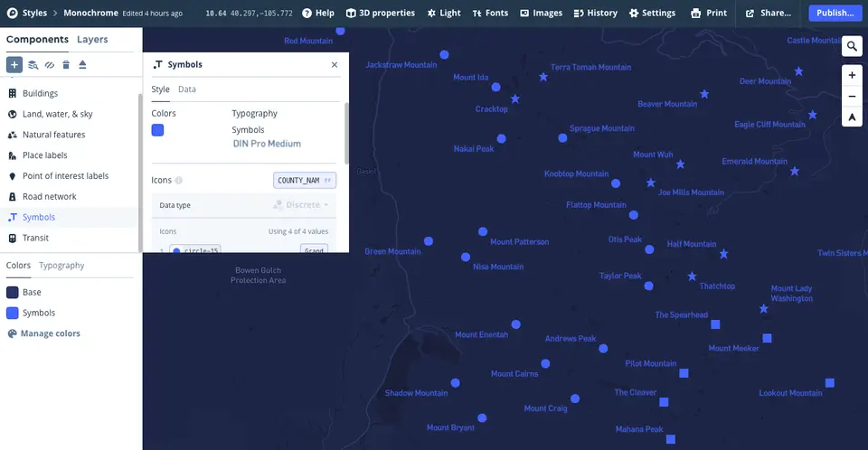Open 3D properties from top toolbar
The image size is (868, 450).
[381, 14]
